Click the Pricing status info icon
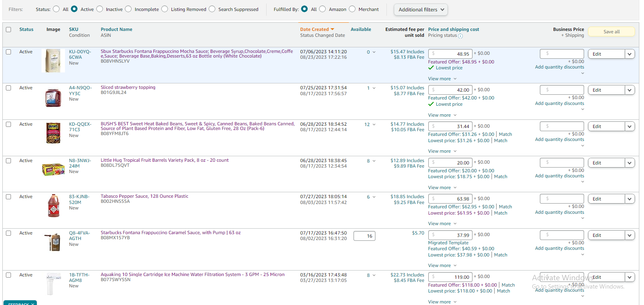Viewport: 644px width, 305px height. [x=460, y=36]
